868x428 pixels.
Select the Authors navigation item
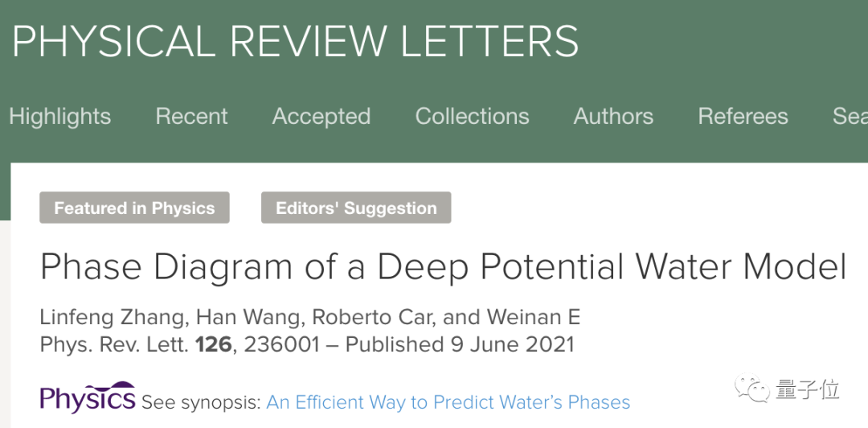(613, 116)
